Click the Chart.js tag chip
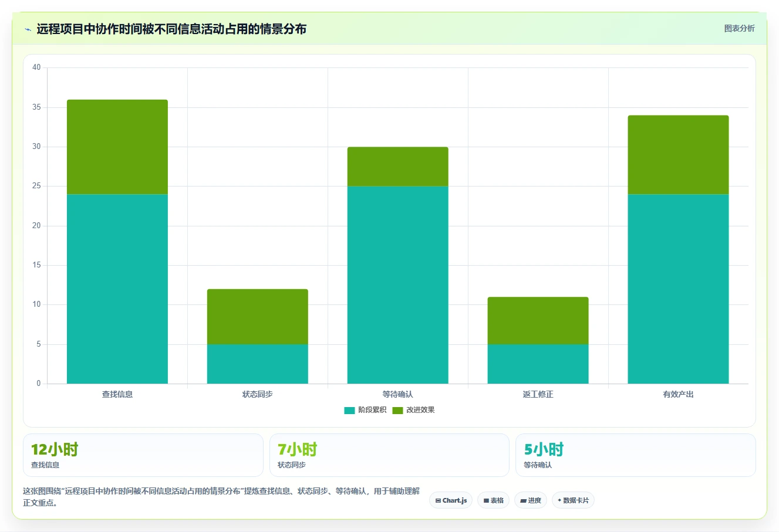Image resolution: width=779 pixels, height=532 pixels. tap(451, 500)
